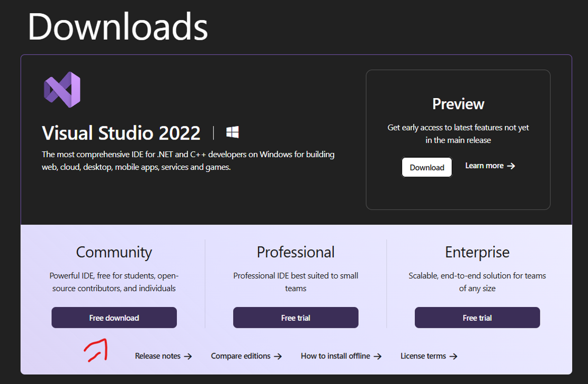588x384 pixels.
Task: Open the Release notes link
Action: pyautogui.click(x=157, y=356)
